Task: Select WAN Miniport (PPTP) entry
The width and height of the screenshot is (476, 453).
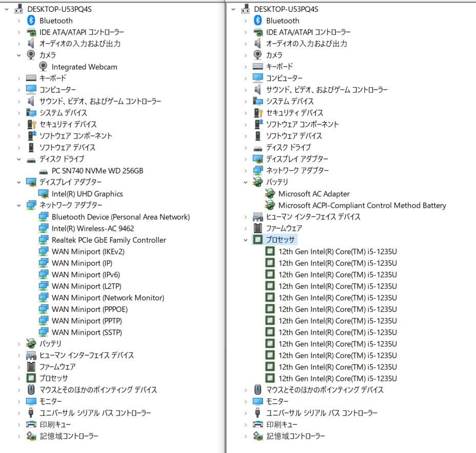Action: (x=87, y=321)
